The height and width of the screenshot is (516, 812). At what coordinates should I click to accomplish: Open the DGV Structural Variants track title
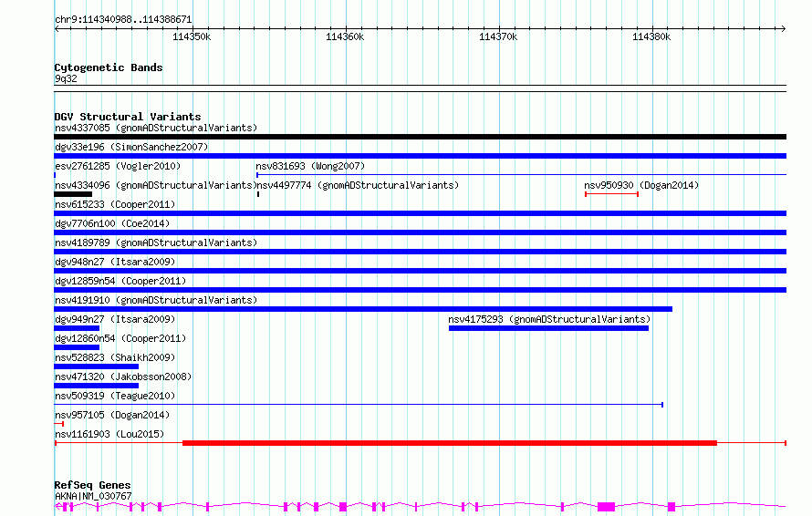point(127,117)
